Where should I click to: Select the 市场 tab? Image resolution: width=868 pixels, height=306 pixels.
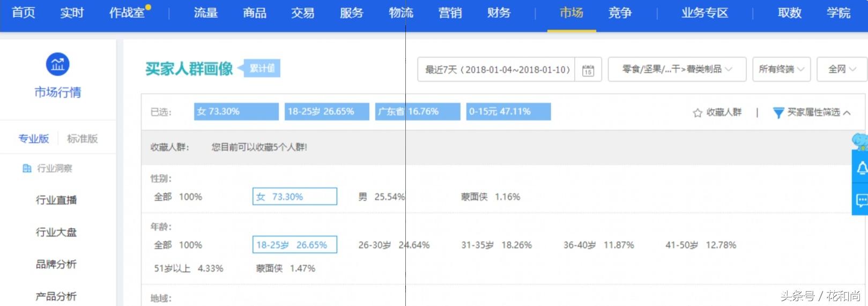[572, 13]
